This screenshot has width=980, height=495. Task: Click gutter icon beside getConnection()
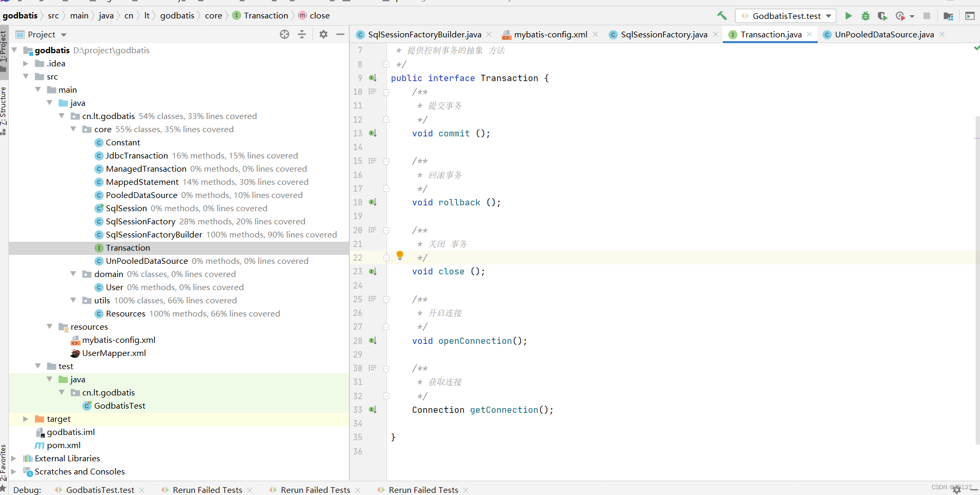coord(373,410)
